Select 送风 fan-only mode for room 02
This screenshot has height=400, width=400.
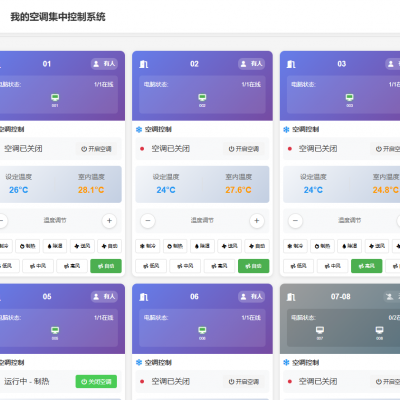click(230, 246)
